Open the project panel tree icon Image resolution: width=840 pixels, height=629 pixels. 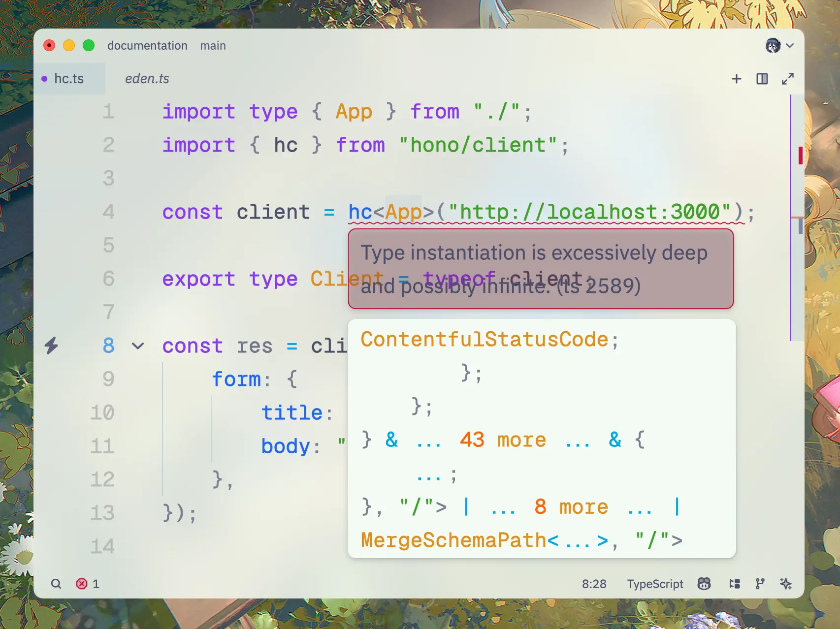(735, 584)
